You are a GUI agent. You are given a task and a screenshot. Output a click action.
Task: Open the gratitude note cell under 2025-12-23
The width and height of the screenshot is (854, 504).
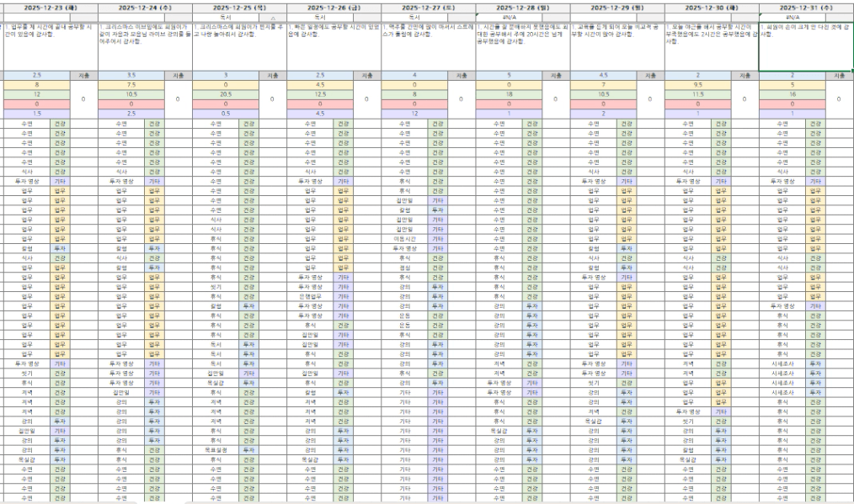tap(51, 47)
